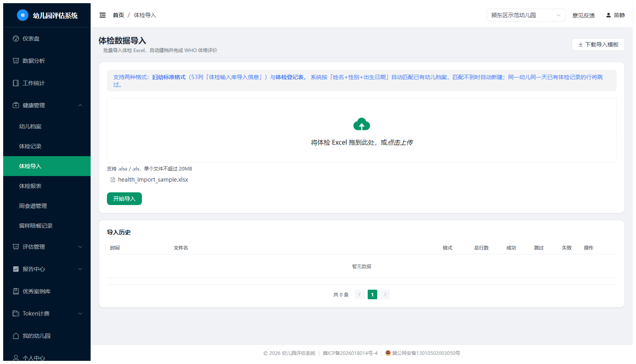Click the Token计费 folder icon

pos(16,314)
